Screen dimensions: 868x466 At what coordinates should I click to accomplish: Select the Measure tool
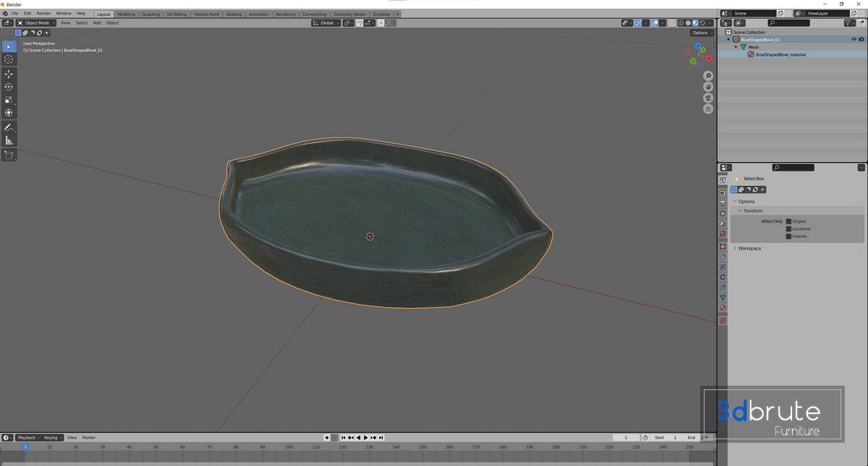9,140
